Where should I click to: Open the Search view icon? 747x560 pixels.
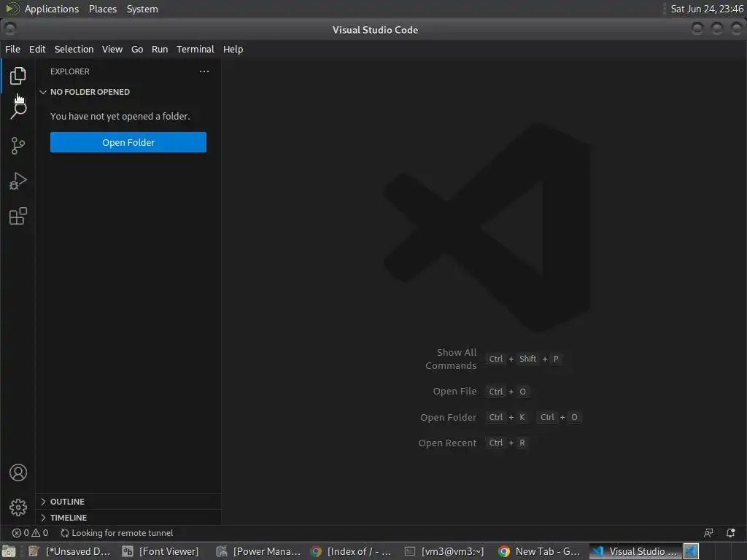[18, 111]
